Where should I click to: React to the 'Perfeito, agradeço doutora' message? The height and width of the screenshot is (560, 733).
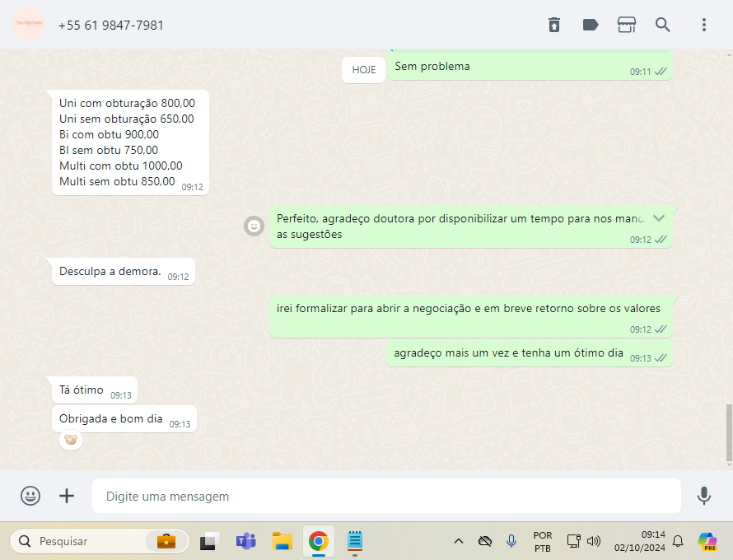[x=254, y=226]
